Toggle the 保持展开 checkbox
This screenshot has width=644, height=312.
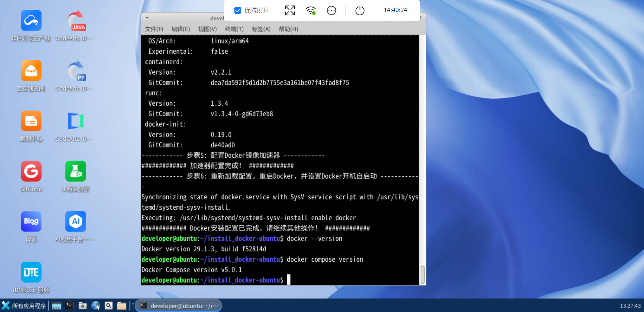[238, 10]
